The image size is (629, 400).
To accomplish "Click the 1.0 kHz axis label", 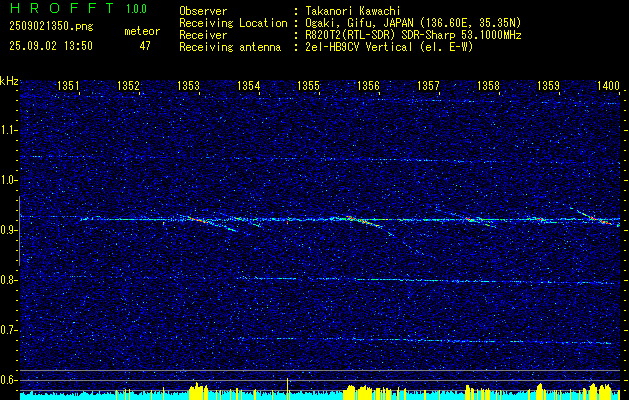I will point(9,180).
